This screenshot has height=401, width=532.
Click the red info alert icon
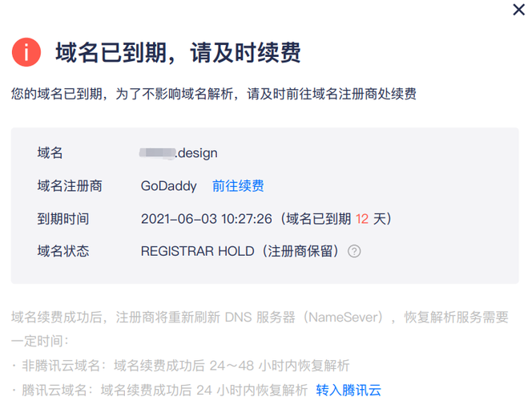[26, 52]
